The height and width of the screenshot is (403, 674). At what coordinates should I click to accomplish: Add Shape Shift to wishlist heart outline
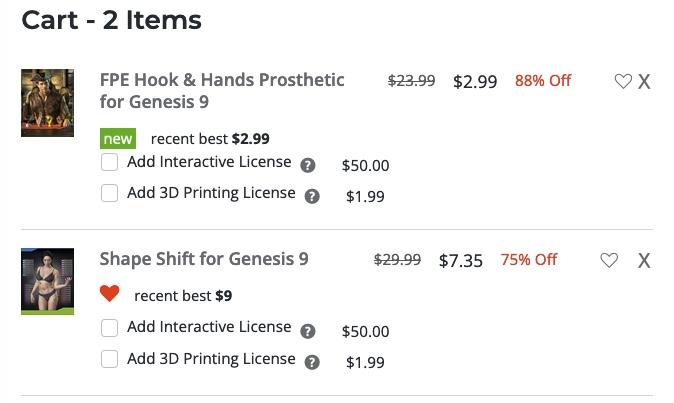[609, 261]
